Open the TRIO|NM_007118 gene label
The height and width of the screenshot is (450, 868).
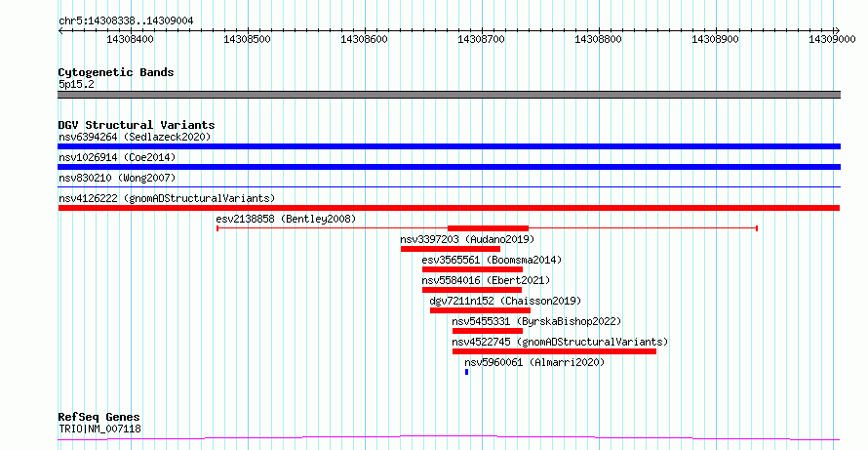(x=99, y=429)
